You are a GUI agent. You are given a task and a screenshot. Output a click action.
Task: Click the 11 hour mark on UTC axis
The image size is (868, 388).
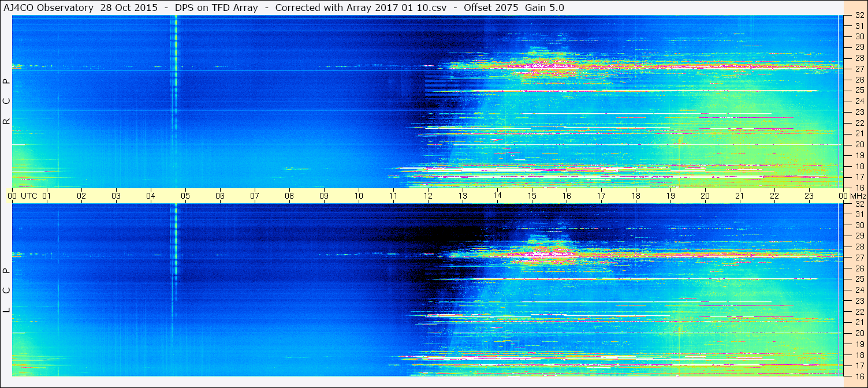click(x=393, y=196)
